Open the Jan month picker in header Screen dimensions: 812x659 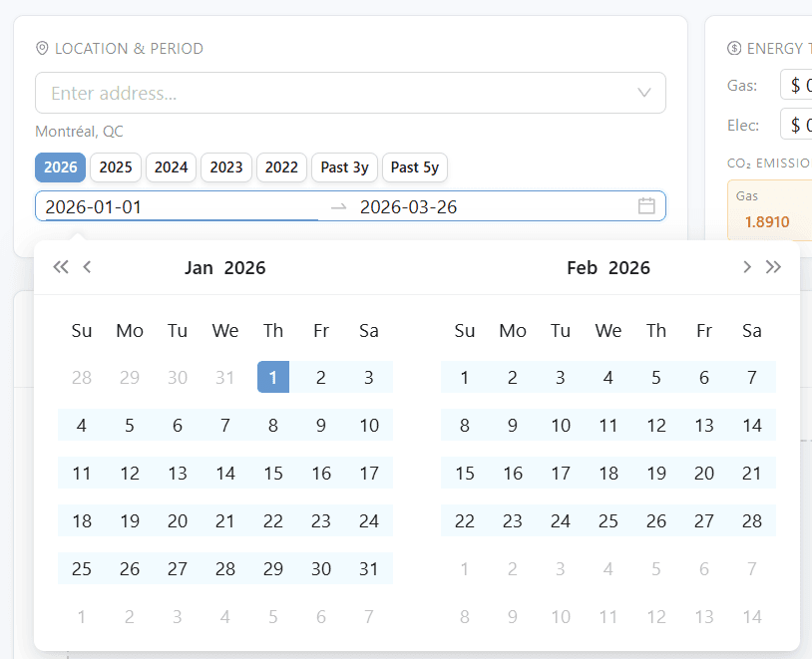tap(199, 267)
